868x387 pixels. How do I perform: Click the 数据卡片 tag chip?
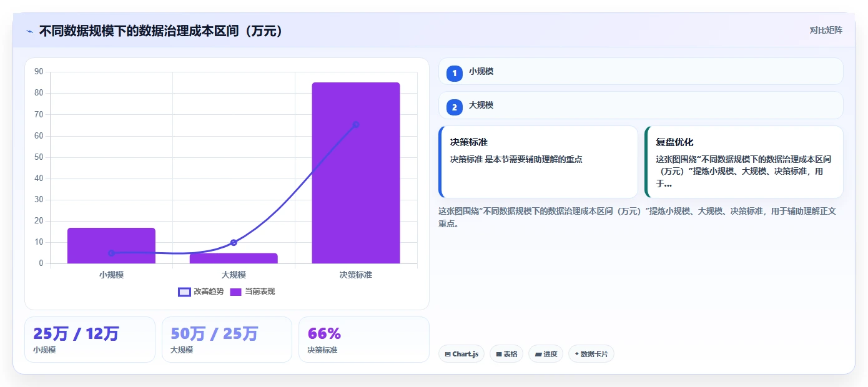click(x=591, y=354)
